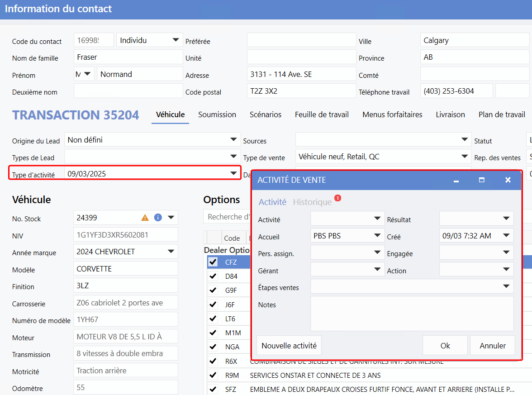Click the Historique notification badge
This screenshot has height=395, width=532.
tap(338, 198)
